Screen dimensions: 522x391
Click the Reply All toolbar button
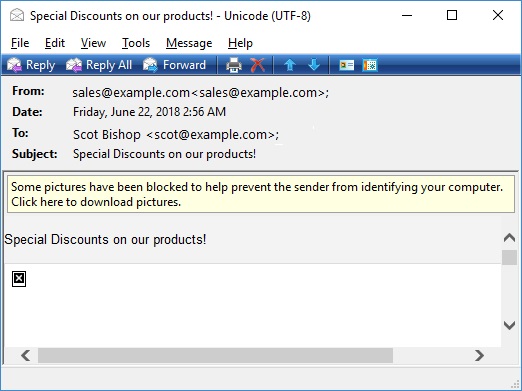click(x=99, y=65)
